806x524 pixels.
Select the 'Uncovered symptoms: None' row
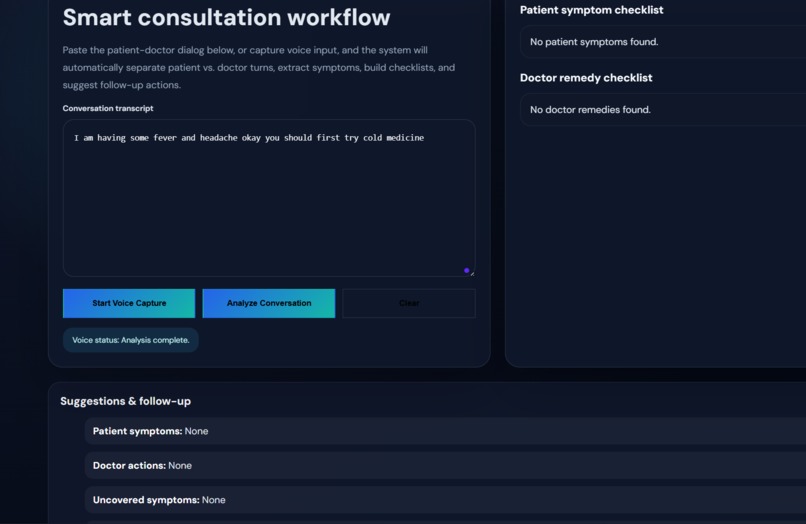(x=445, y=500)
